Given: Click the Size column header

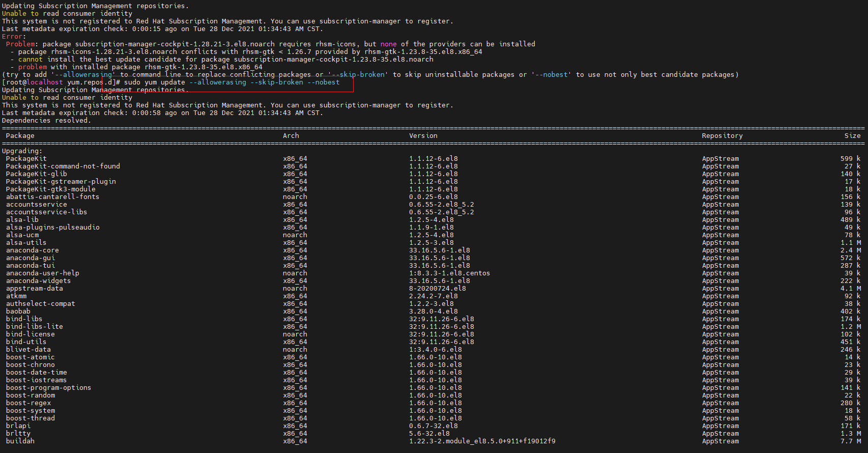Looking at the screenshot, I should click(853, 136).
